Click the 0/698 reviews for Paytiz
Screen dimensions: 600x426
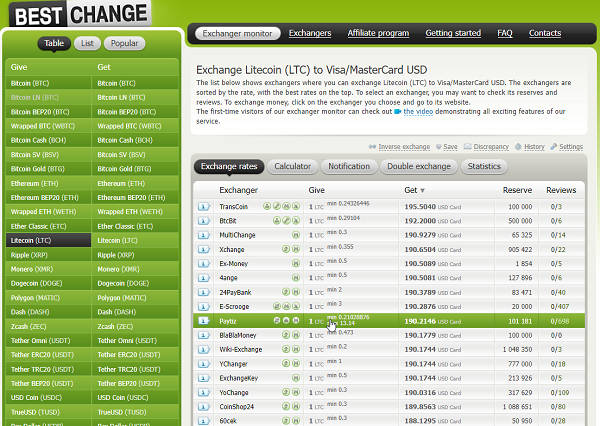click(x=560, y=321)
